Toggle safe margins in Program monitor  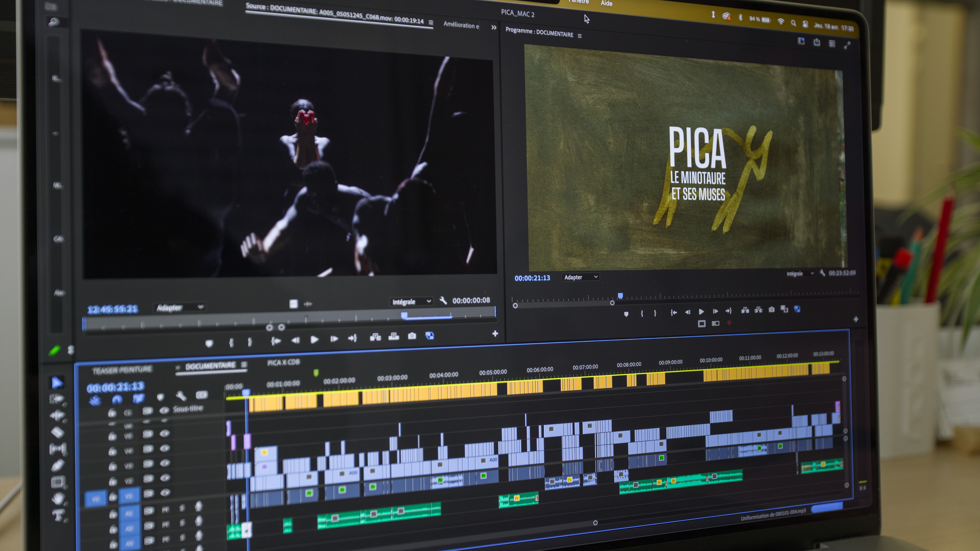pos(702,324)
